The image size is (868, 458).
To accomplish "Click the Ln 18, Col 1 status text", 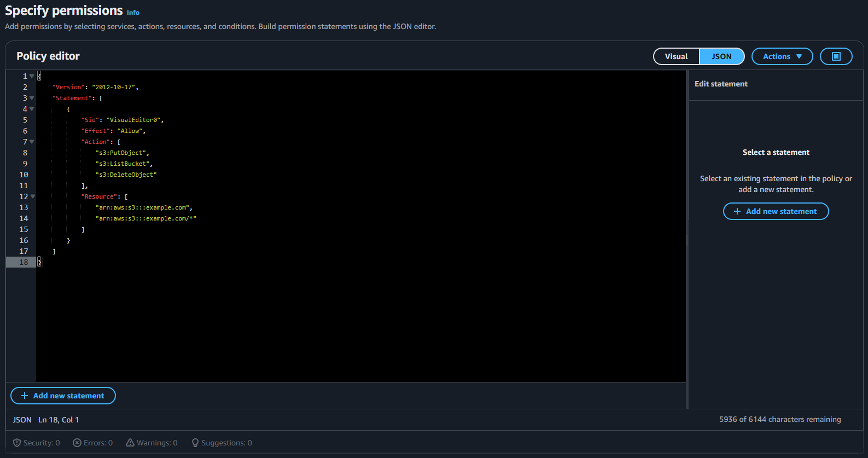I will click(59, 420).
